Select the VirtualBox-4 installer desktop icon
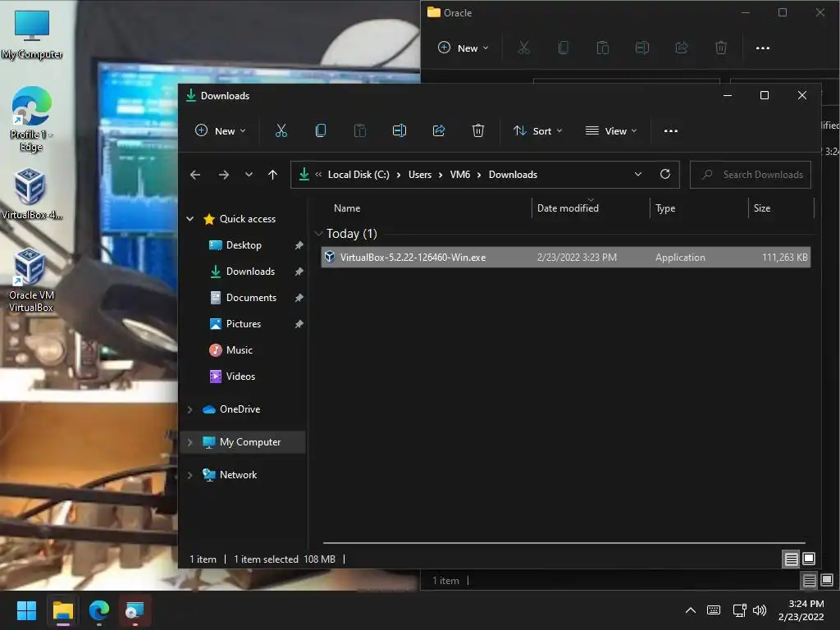Screen dimensions: 840x630 31,194
